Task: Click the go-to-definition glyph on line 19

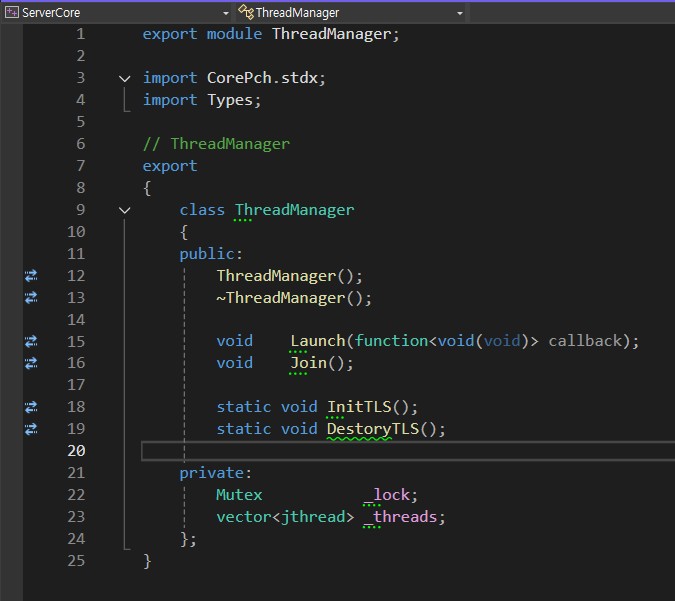Action: click(x=31, y=429)
